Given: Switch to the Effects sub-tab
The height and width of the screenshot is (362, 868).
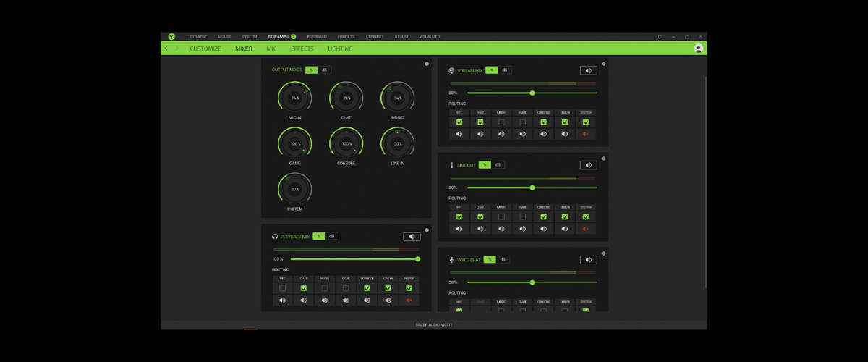Looking at the screenshot, I should (302, 49).
